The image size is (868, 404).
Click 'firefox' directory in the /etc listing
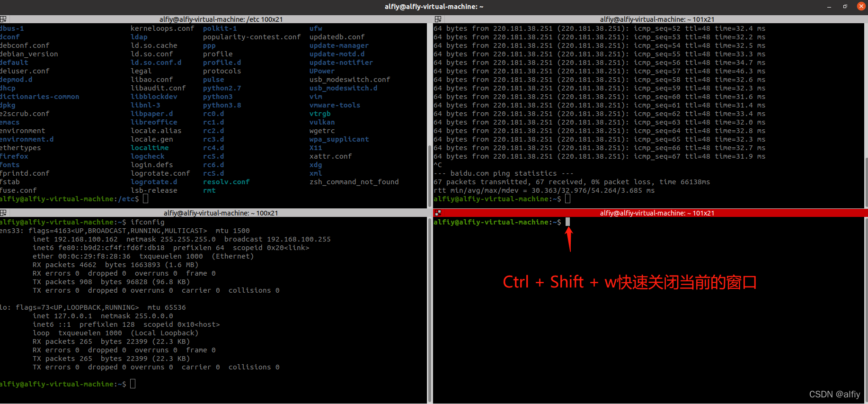[x=14, y=156]
